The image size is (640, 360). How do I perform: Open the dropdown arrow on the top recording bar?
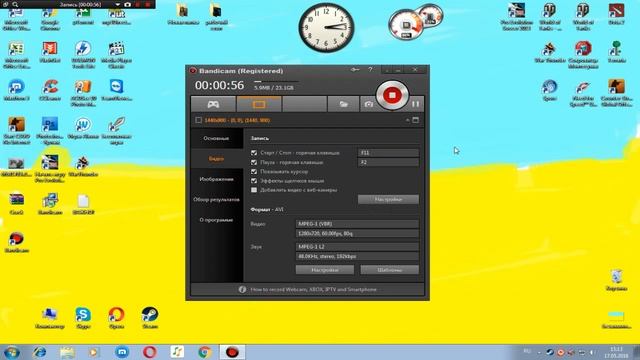(x=118, y=4)
